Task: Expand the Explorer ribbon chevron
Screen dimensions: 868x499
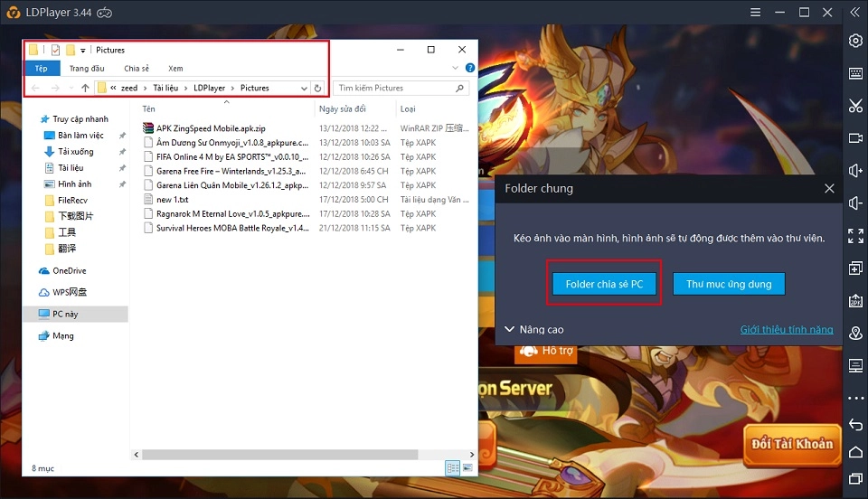Action: point(455,69)
